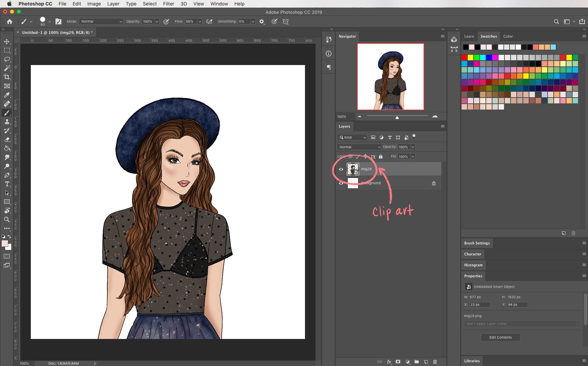The height and width of the screenshot is (366, 588).
Task: Expand the Brush Settings panel
Action: tap(477, 243)
